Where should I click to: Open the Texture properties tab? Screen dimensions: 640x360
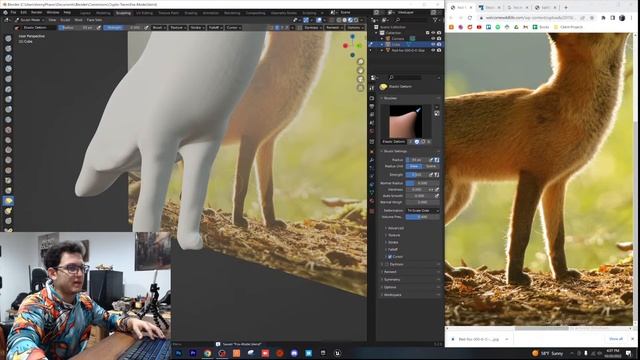372,211
